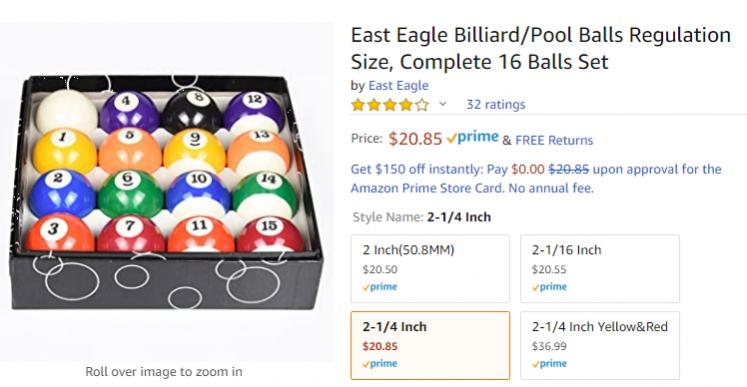Click the $20.85 price text
747x387 pixels.
415,139
